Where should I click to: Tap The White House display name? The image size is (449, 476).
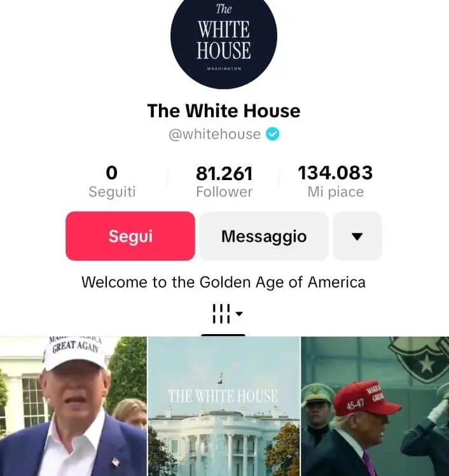click(x=224, y=111)
